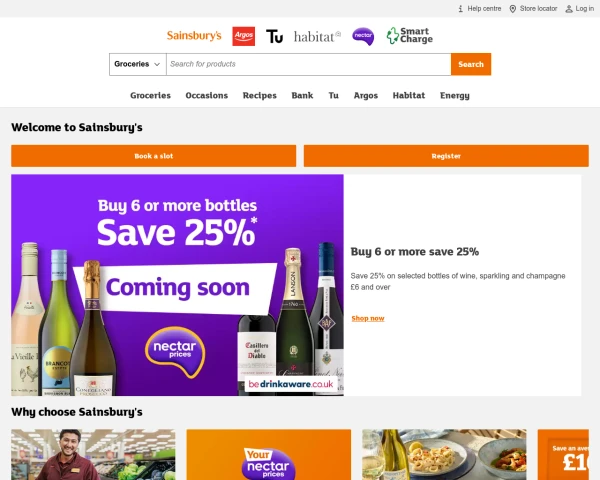Click the Tu clothing logo
Image resolution: width=600 pixels, height=480 pixels.
[274, 36]
